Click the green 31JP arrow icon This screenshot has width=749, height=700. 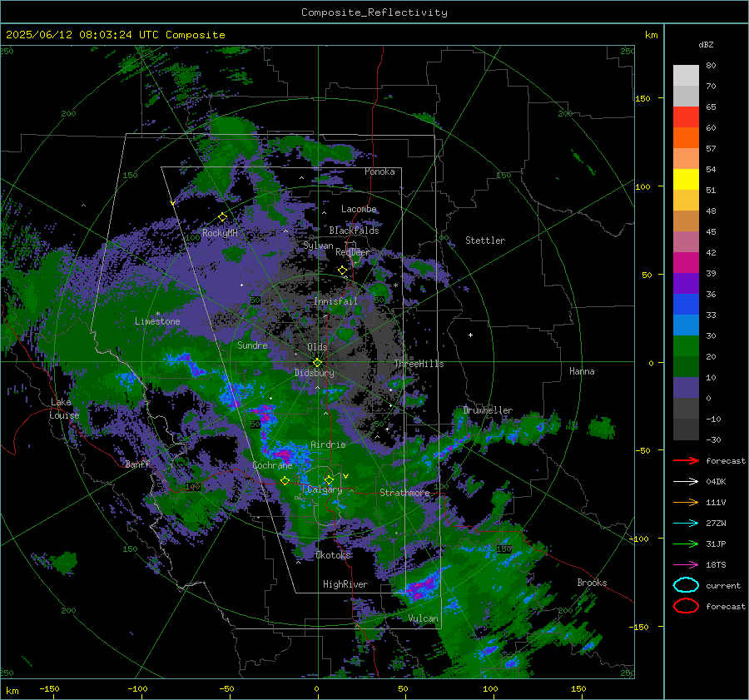(x=686, y=544)
